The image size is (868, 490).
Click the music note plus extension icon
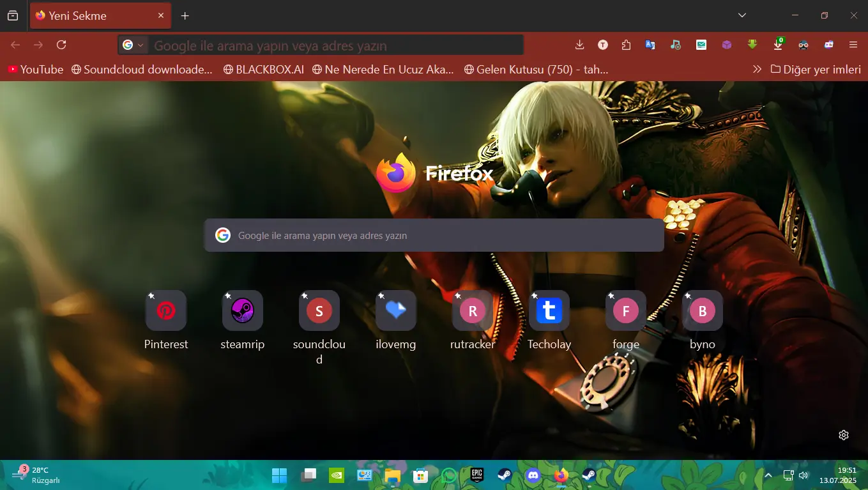pyautogui.click(x=676, y=45)
